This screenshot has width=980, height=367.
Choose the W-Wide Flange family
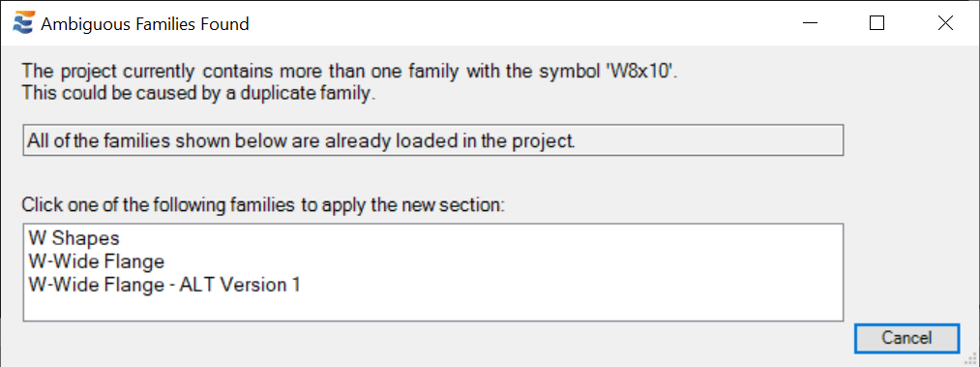pyautogui.click(x=96, y=261)
